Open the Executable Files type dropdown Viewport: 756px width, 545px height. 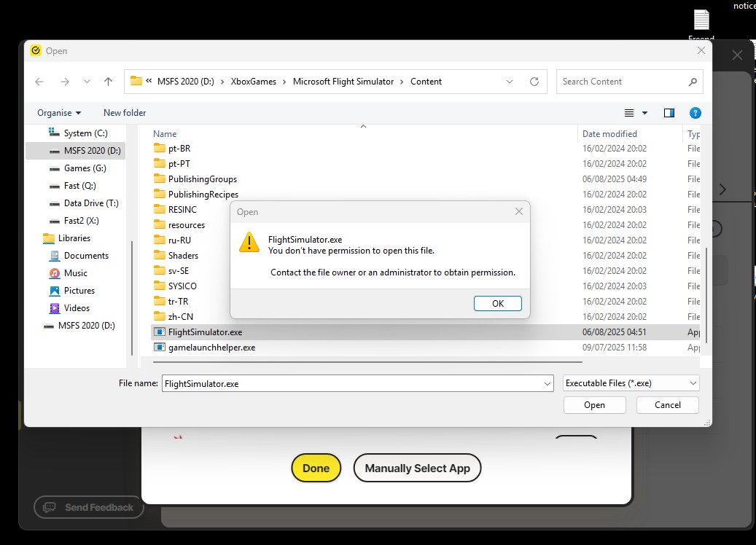click(631, 383)
